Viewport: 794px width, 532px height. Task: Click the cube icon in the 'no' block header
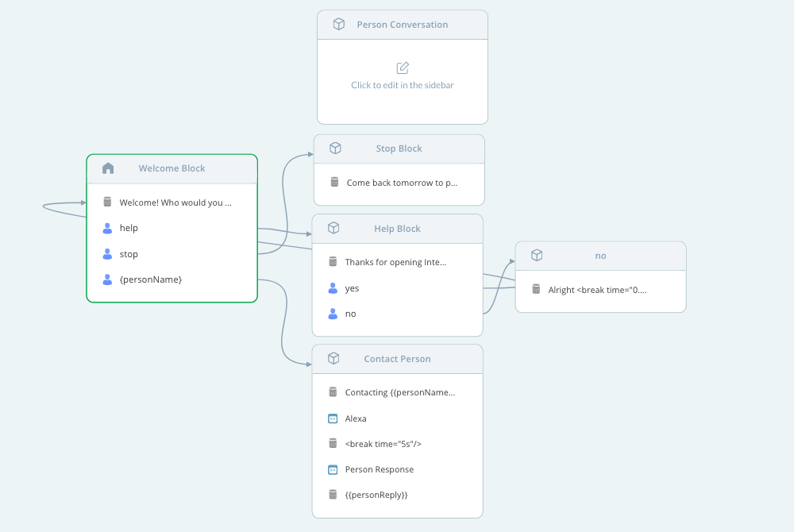(537, 256)
